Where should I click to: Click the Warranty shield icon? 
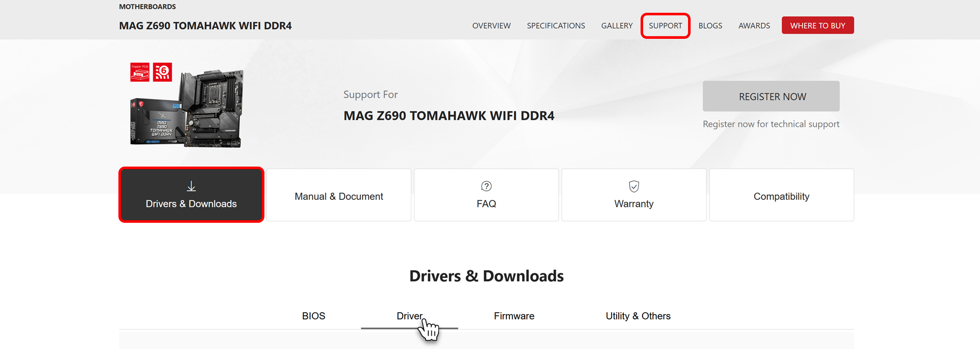point(634,187)
